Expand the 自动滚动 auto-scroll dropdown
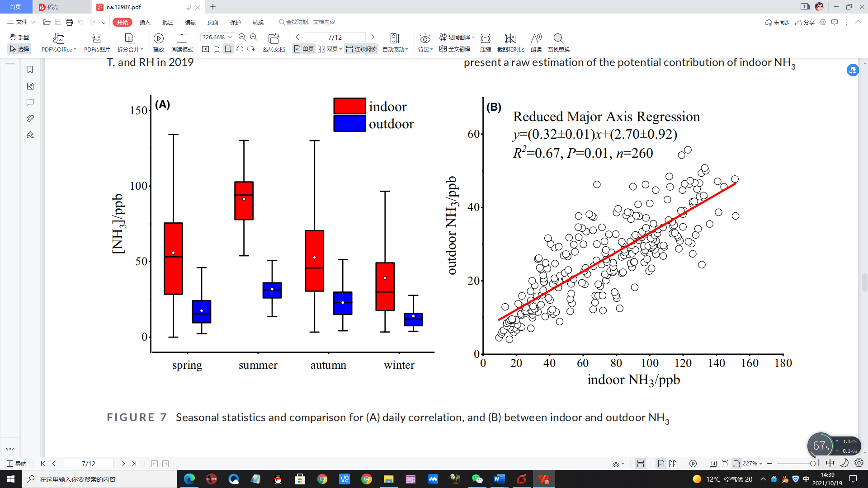Viewport: 868px width, 488px height. click(x=406, y=50)
